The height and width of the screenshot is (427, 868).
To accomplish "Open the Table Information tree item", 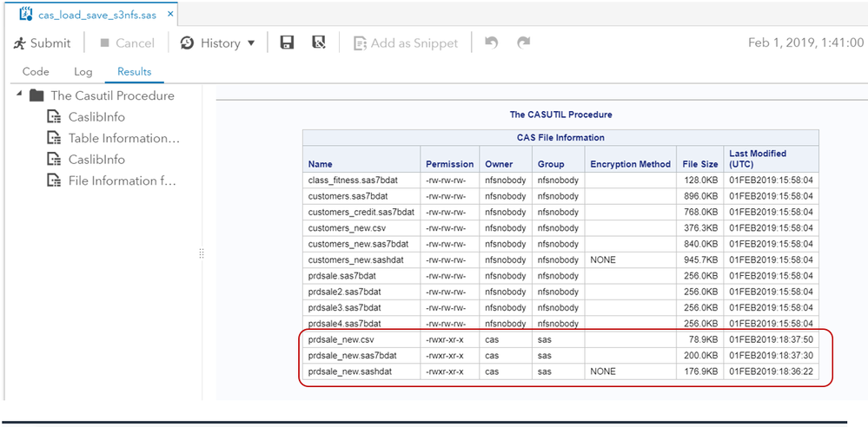I will [123, 138].
